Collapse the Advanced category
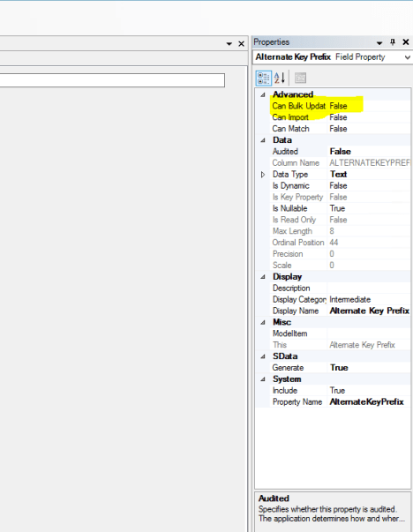The height and width of the screenshot is (532, 413). point(263,95)
